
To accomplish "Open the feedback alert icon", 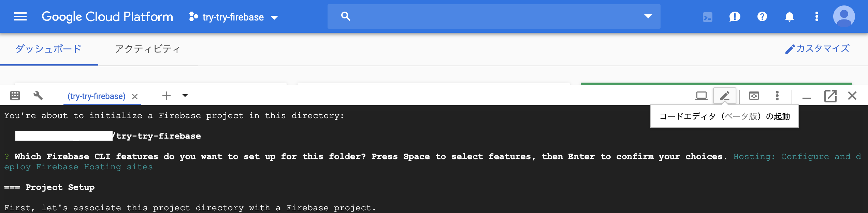I will pos(735,16).
